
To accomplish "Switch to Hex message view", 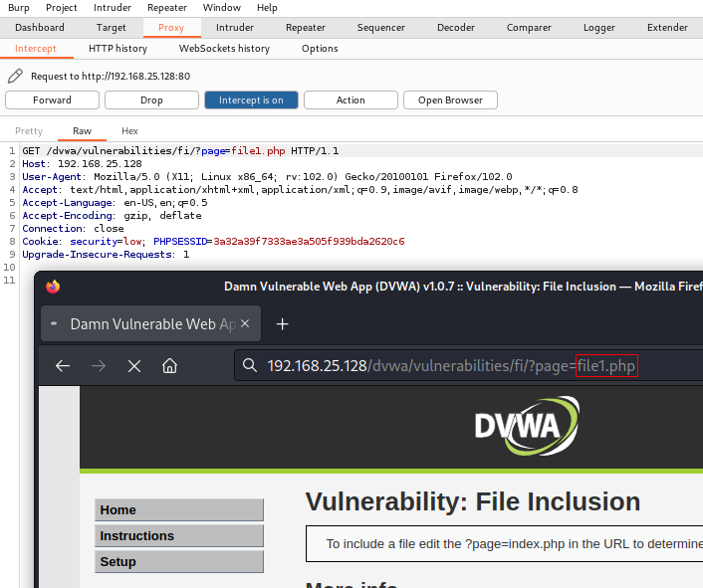I will (x=129, y=131).
